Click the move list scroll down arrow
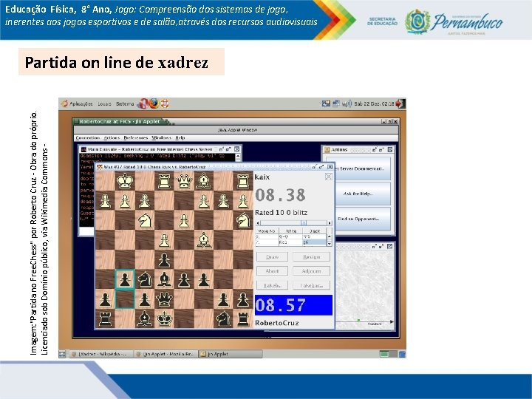 coord(329,243)
